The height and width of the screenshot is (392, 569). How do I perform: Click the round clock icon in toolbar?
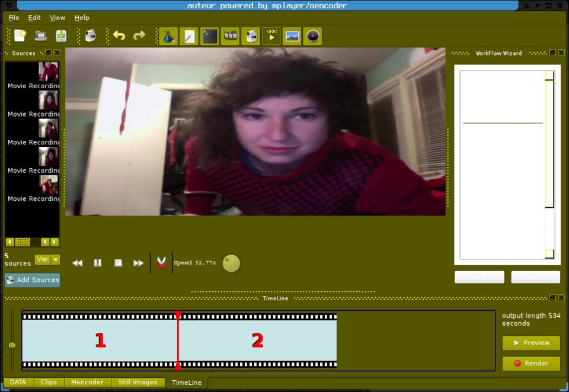coord(312,37)
